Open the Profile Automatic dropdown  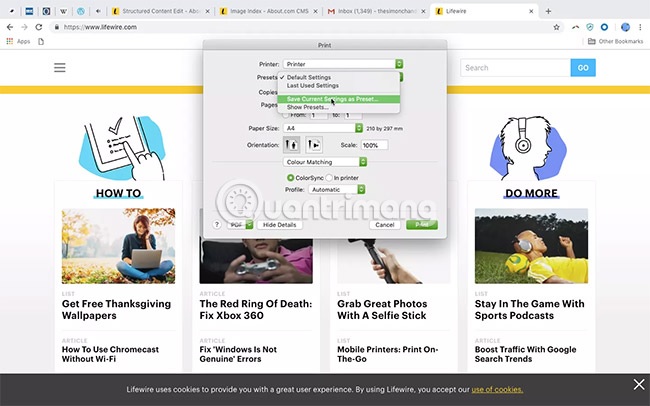click(337, 190)
